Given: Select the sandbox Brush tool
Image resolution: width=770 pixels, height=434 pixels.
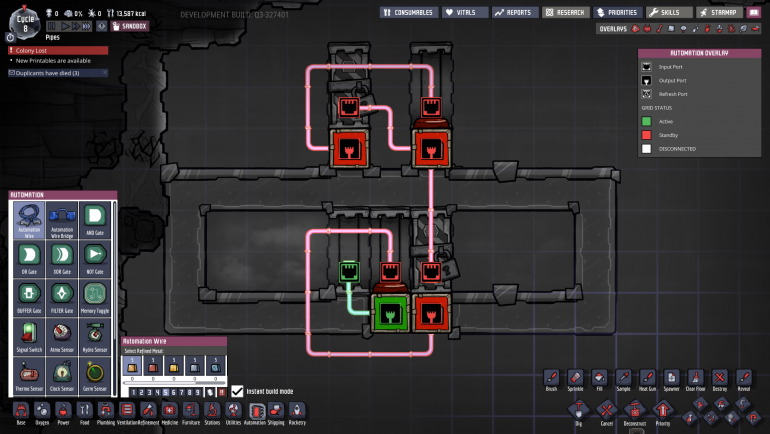Looking at the screenshot, I should click(x=551, y=380).
